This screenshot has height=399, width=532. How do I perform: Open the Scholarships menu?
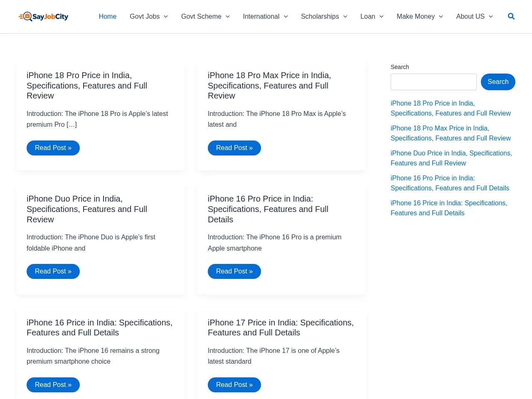320,17
